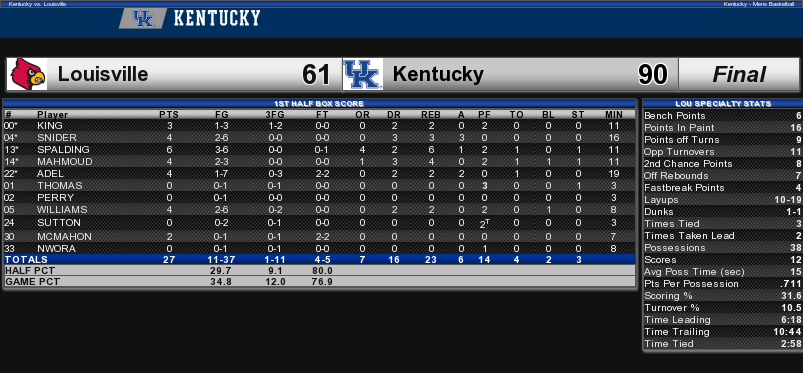
Task: Select player row MCMAHON
Action: (x=320, y=236)
